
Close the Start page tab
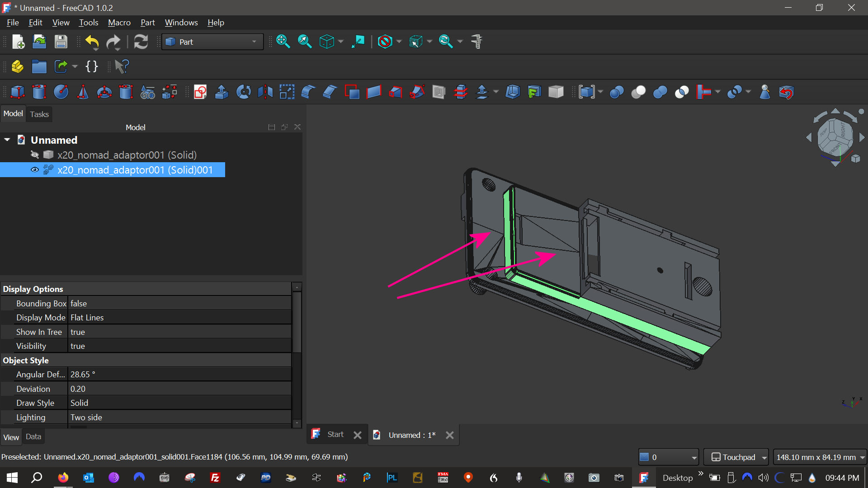click(358, 435)
